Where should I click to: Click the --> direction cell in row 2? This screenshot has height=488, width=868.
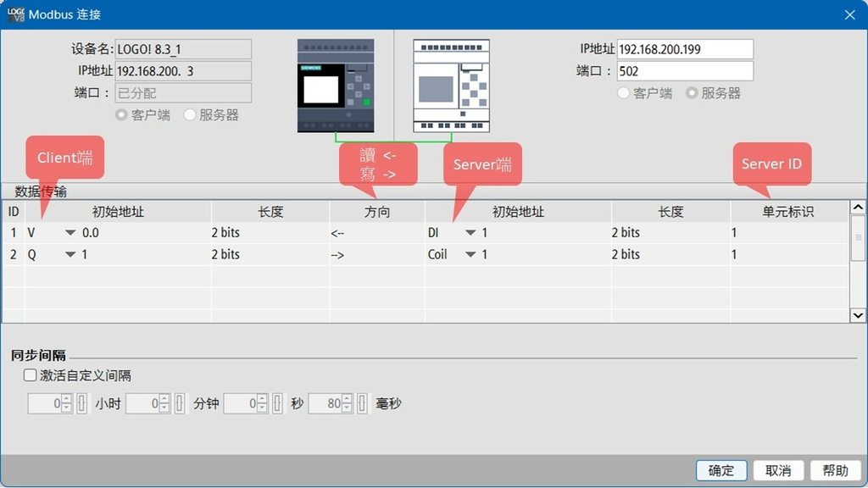377,254
